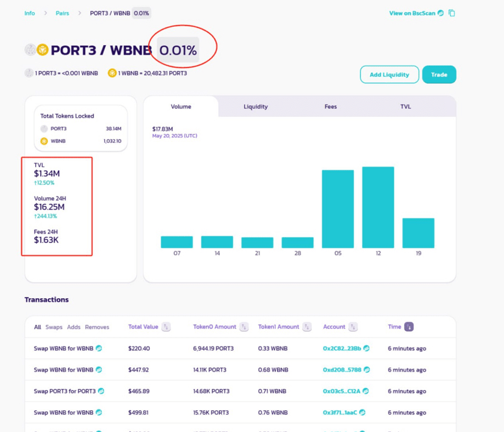Screen dimensions: 504x432
Task: Sort transactions by Total Value using its sort icon
Action: pos(166,327)
